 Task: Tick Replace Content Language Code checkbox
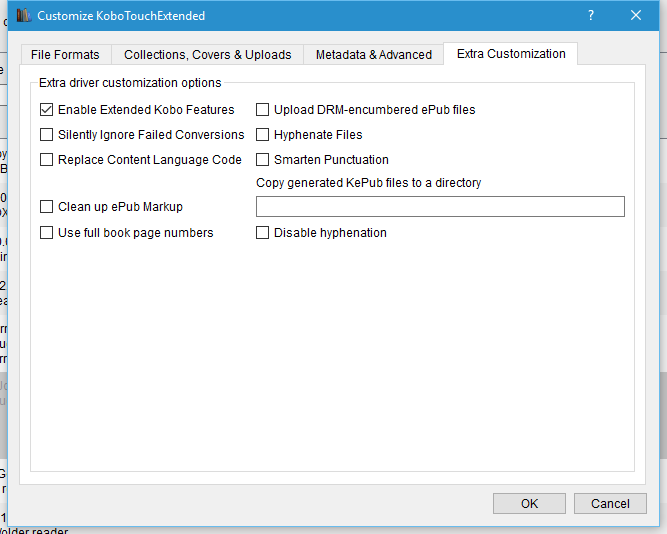46,160
